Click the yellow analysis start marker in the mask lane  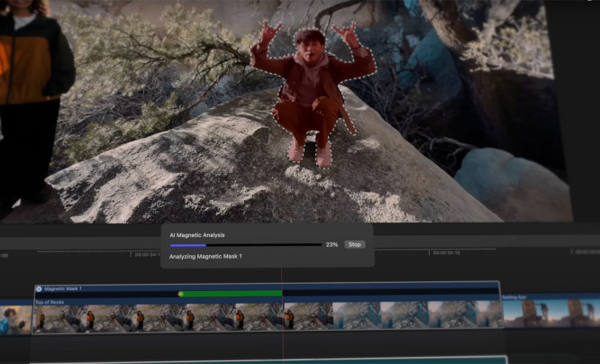click(180, 294)
